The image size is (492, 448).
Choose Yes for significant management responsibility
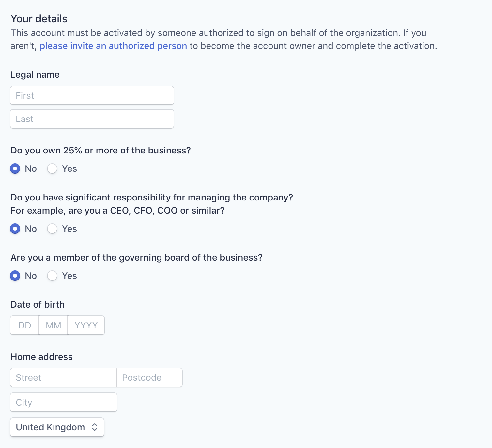(52, 229)
